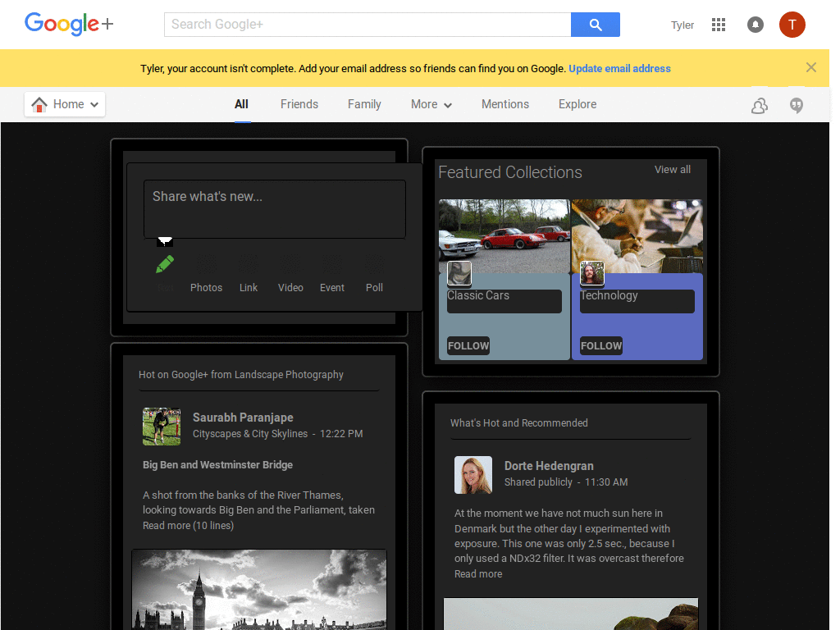Viewport: 840px width, 630px height.
Task: Click the Big Ben and Westminster Bridge title
Action: pos(217,465)
